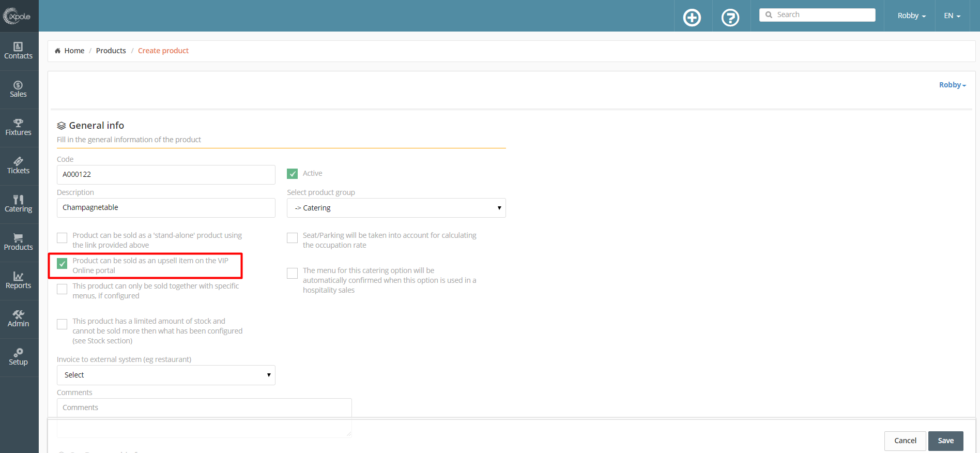Click the Cancel button
The image size is (980, 453).
(x=905, y=441)
